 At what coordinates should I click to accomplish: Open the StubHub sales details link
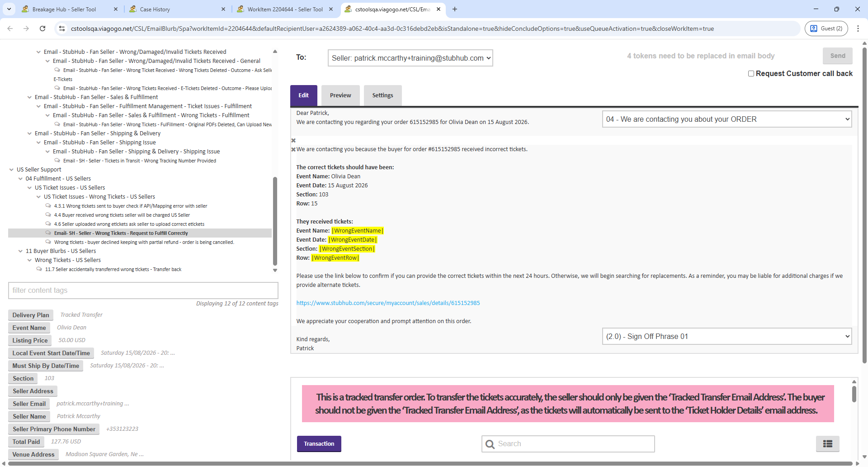click(x=388, y=303)
